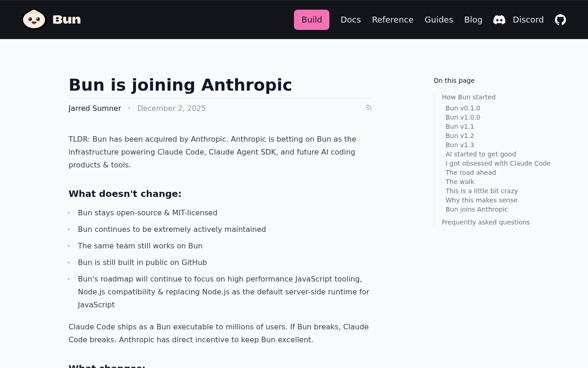Switch to the Reference section

pos(392,20)
